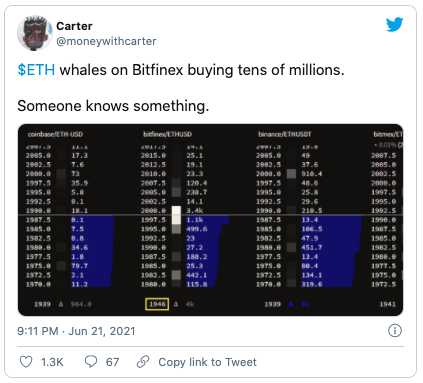Click the $ETH cashtag link

pos(36,70)
